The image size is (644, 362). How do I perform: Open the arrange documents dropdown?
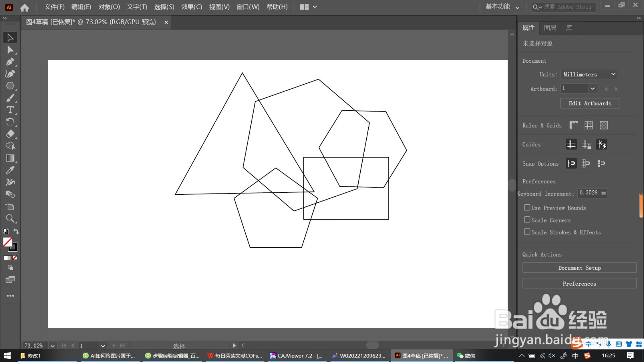tap(309, 7)
